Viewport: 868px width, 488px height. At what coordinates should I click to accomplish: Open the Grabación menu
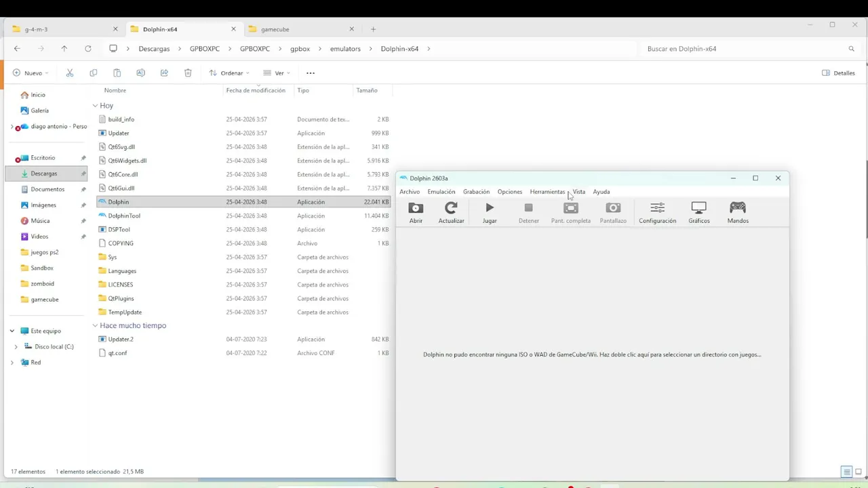click(x=476, y=192)
